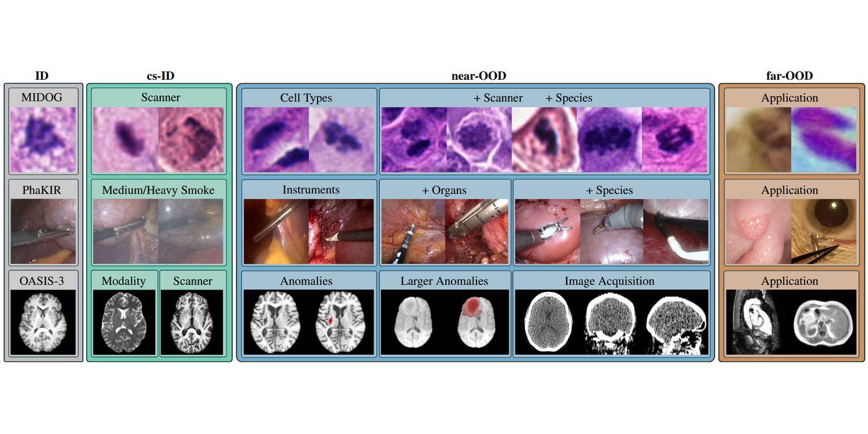Screen dimensions: 868x434
Task: Click the Medium/Heavy Smoke label
Action: tap(158, 190)
